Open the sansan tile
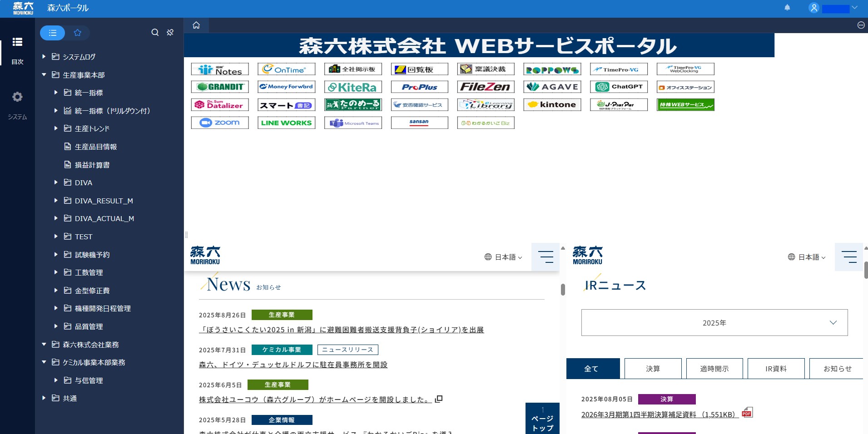The width and height of the screenshot is (868, 434). (419, 123)
